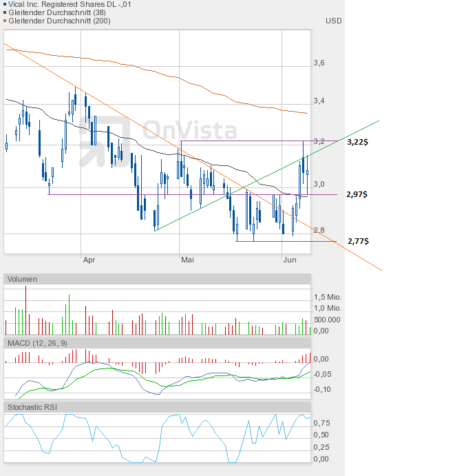Click the Mai month axis label
Screen dimensions: 466x476
[187, 260]
